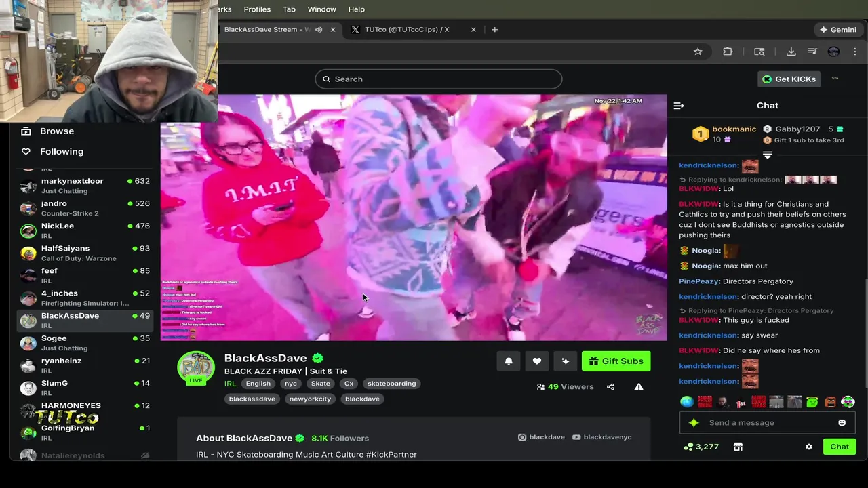Select the nyc tag
This screenshot has width=868, height=488.
pos(291,384)
